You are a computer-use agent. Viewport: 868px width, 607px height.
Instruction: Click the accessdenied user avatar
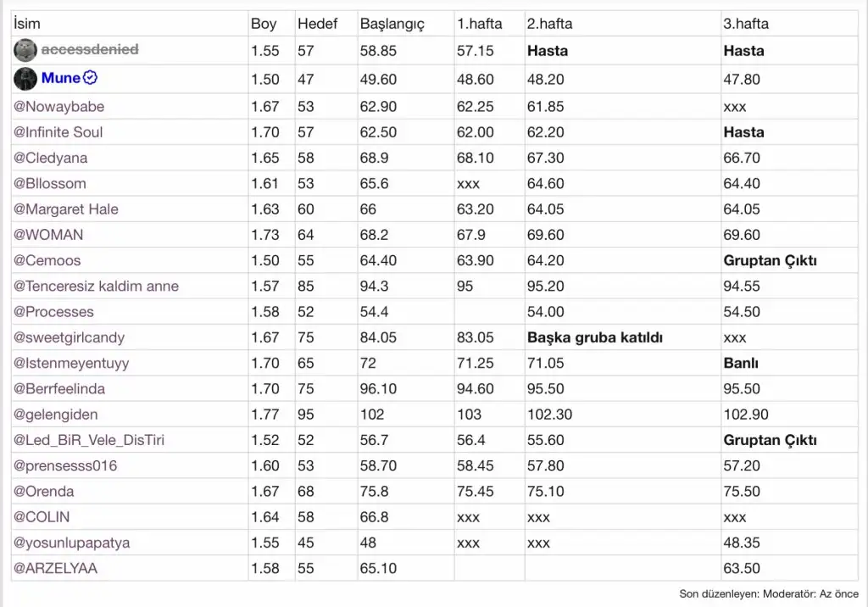tap(25, 50)
